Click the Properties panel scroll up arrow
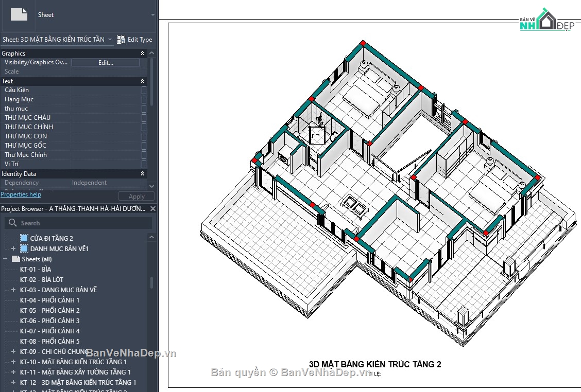The width and height of the screenshot is (581, 392). pyautogui.click(x=151, y=54)
